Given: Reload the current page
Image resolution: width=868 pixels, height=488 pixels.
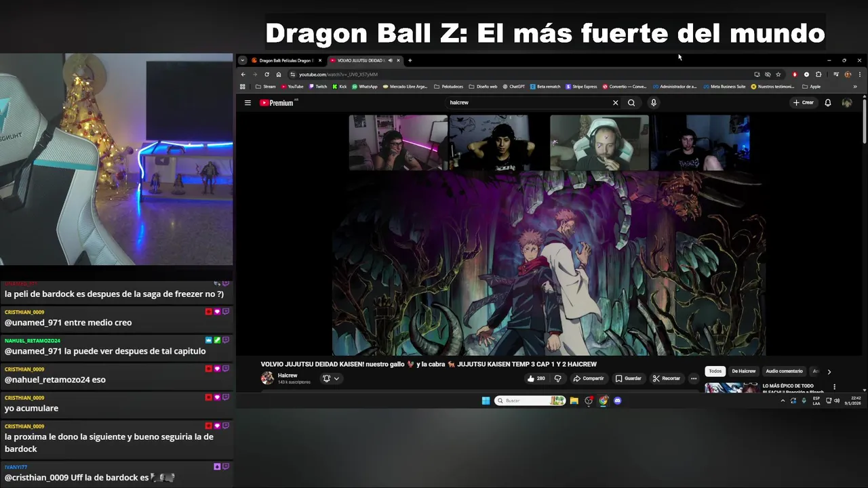Looking at the screenshot, I should pos(267,75).
